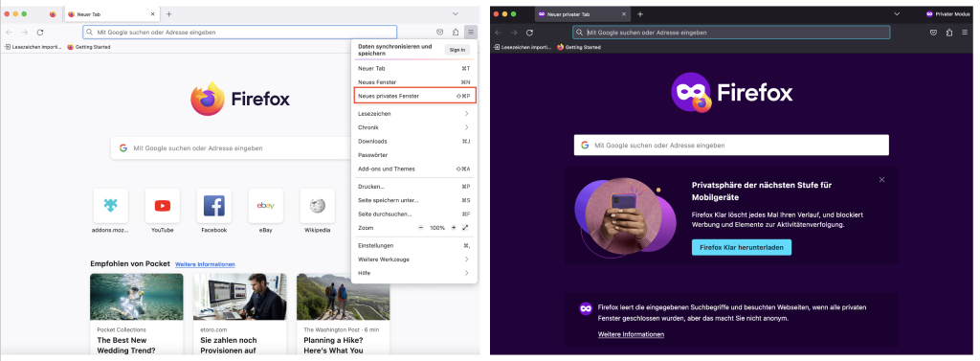Open the Wikipedia shortcut tile
980x361 pixels.
[x=318, y=206]
